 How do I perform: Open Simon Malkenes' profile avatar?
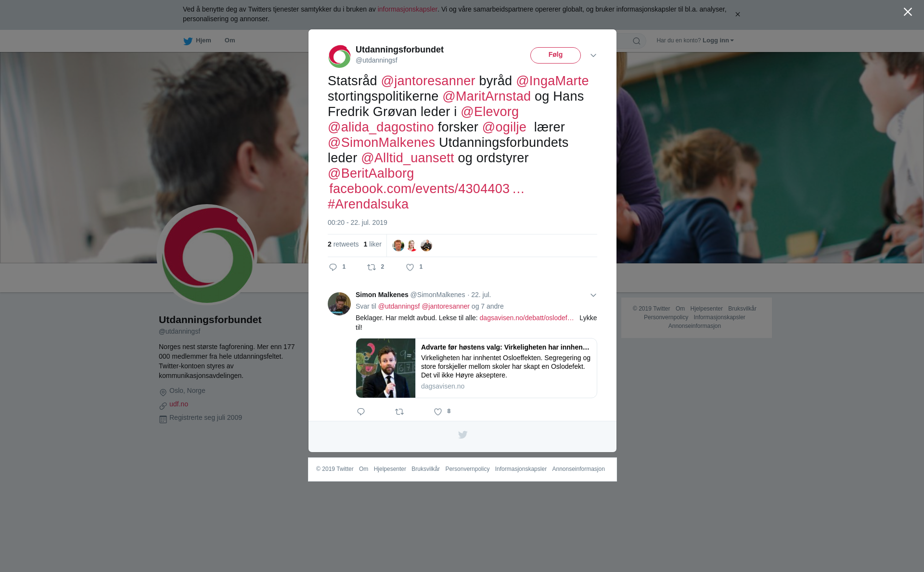pyautogui.click(x=339, y=304)
